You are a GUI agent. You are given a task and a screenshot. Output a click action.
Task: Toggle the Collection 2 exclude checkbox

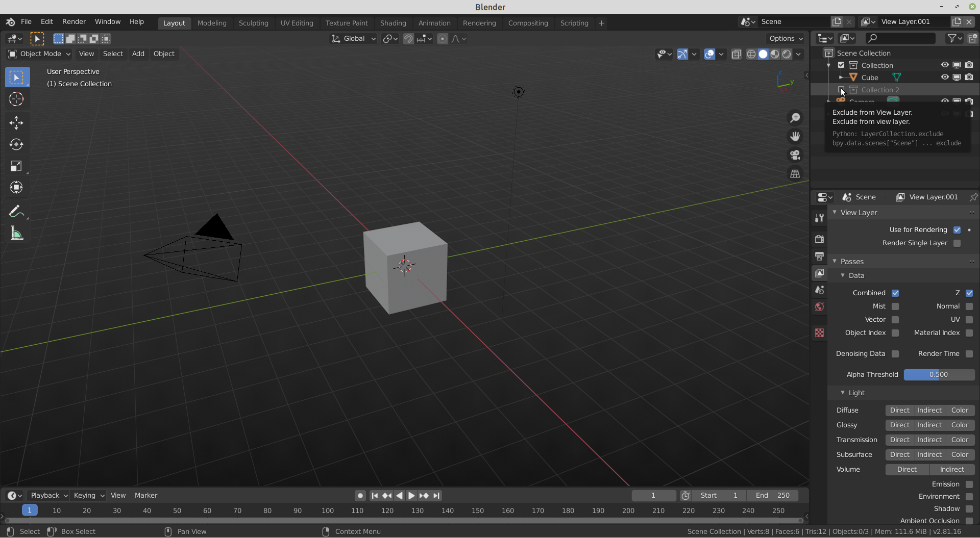click(841, 90)
